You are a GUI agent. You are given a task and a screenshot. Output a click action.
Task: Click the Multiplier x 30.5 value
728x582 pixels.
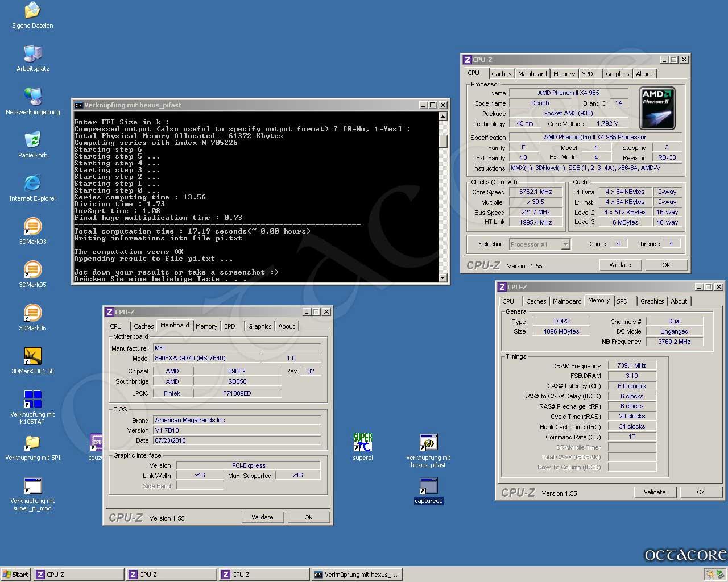pos(535,202)
